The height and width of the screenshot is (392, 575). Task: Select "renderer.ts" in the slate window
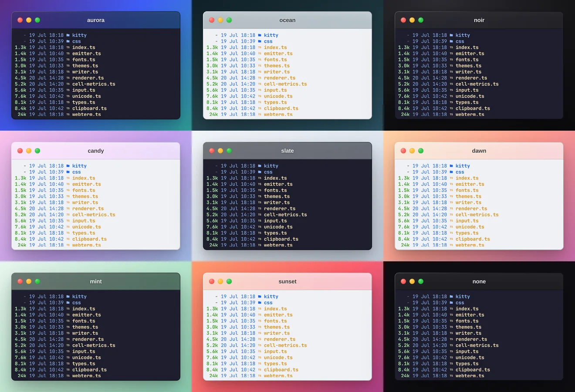[x=280, y=209]
